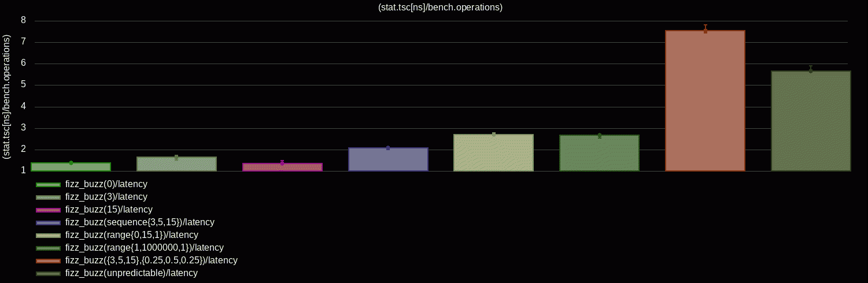868x283 pixels.
Task: Click orange swatch for {0.25,0.5,0.25} series
Action: coord(48,261)
